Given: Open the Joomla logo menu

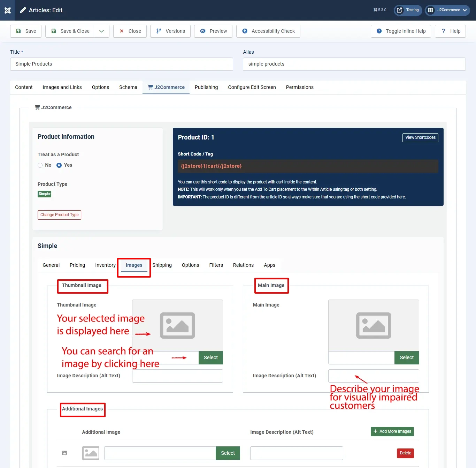Looking at the screenshot, I should coord(8,10).
